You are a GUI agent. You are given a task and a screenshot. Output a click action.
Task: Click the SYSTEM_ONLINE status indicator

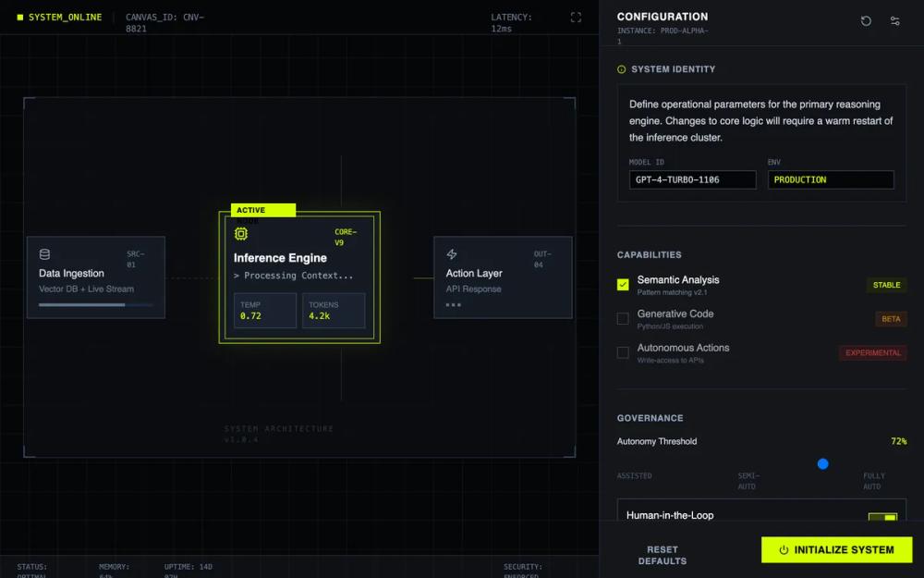[59, 17]
